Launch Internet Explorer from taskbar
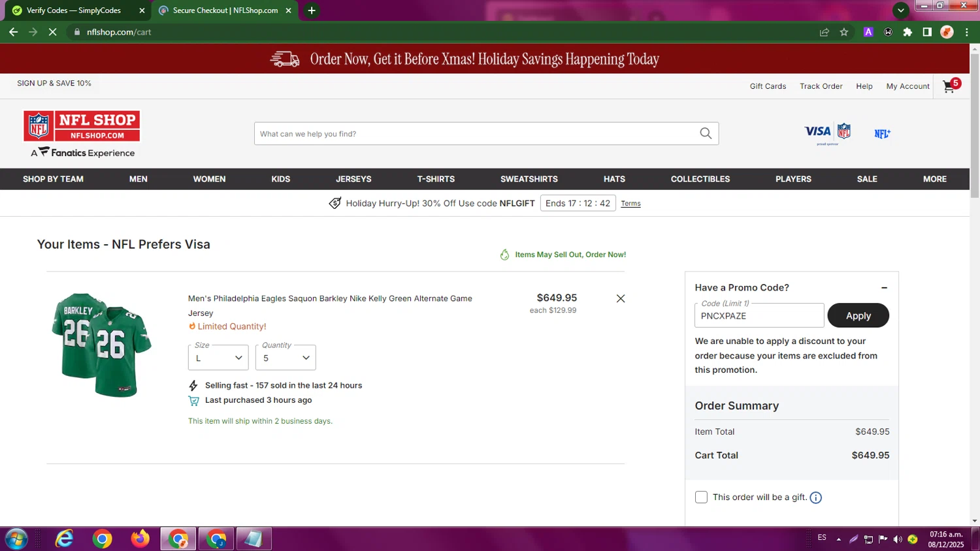The height and width of the screenshot is (551, 980). tap(64, 539)
